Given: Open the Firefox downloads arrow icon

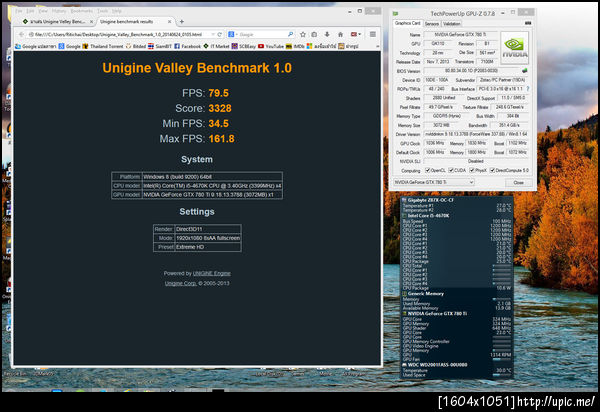Looking at the screenshot, I should [x=327, y=34].
